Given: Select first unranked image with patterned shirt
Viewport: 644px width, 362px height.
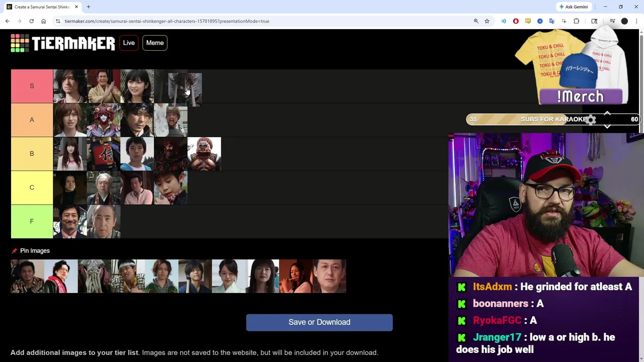Looking at the screenshot, I should [x=27, y=276].
